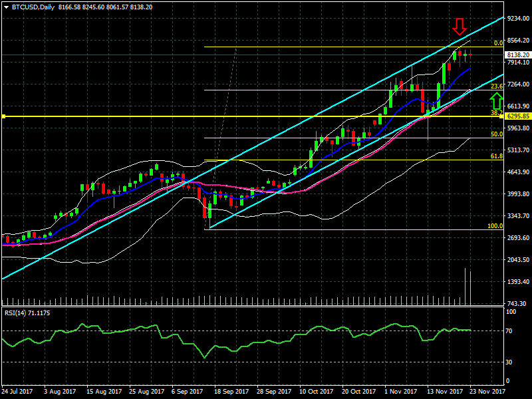The width and height of the screenshot is (532, 399).
Task: Click the 2693.60 price axis label
Action: (x=518, y=238)
